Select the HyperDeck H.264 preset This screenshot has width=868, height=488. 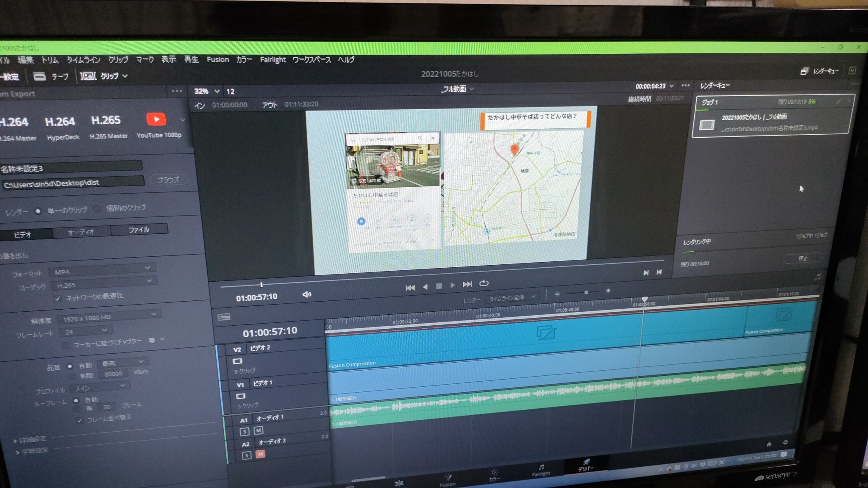(x=62, y=128)
